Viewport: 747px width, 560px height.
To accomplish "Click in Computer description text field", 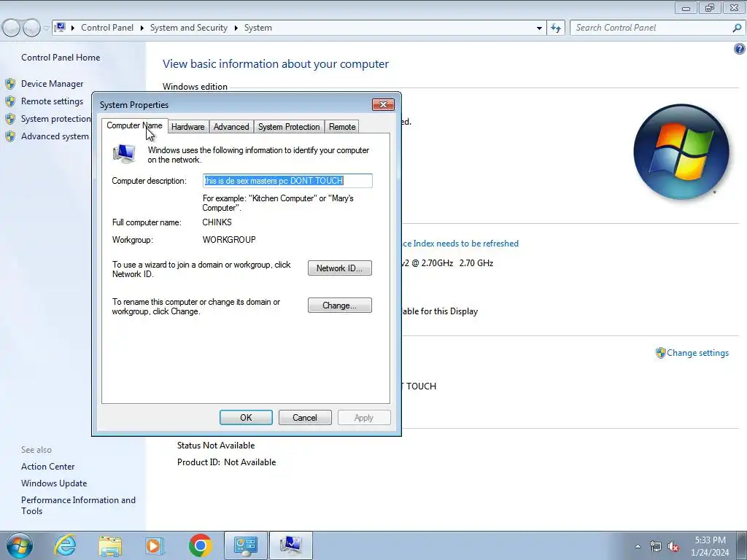I will click(287, 181).
